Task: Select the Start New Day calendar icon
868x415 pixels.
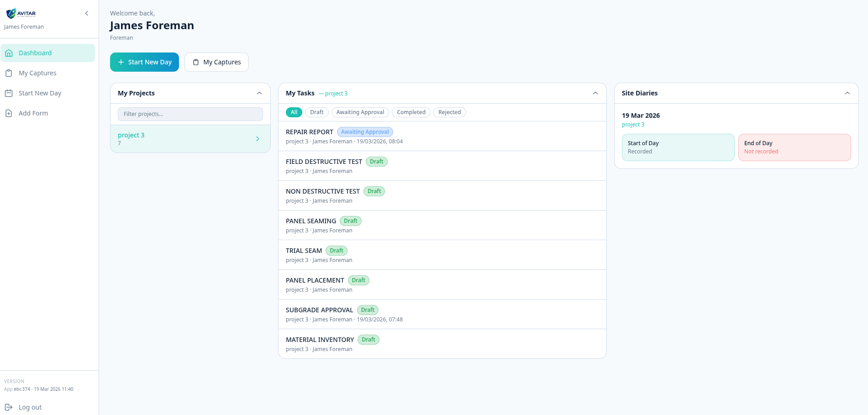Action: coord(9,93)
